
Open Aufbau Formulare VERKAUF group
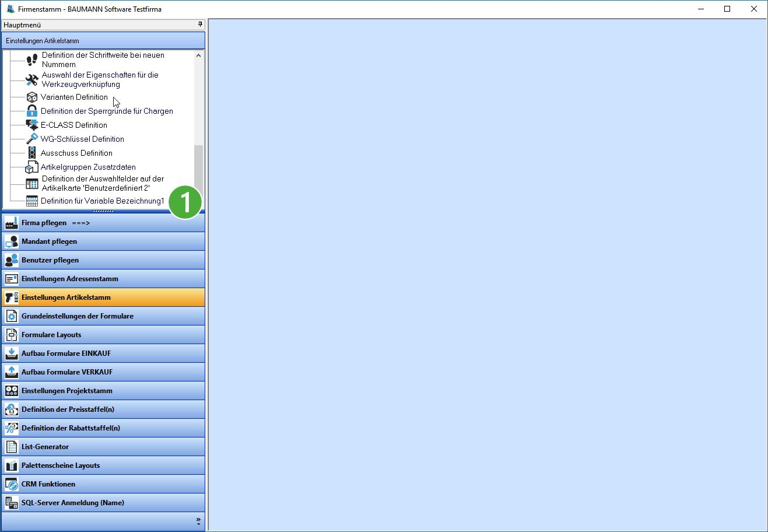click(103, 372)
